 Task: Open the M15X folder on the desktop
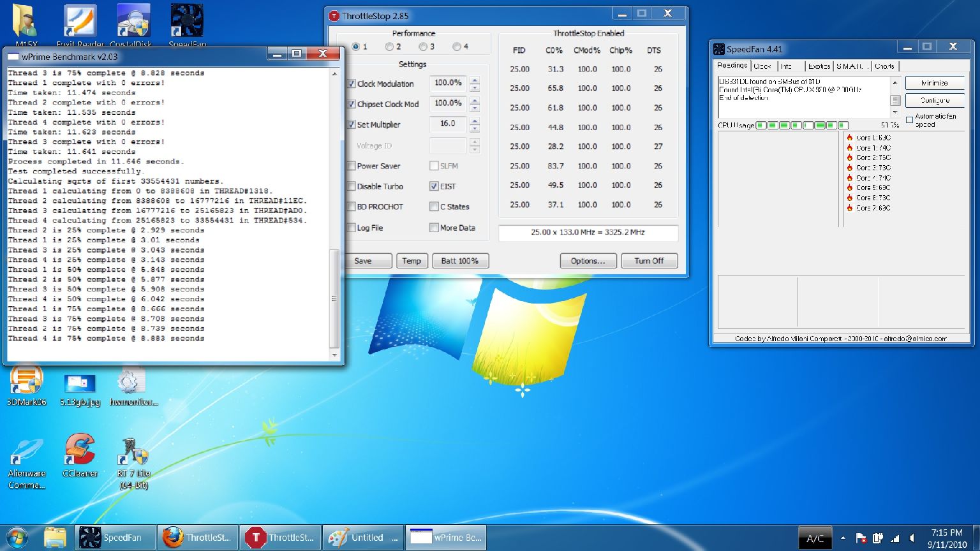[x=26, y=26]
